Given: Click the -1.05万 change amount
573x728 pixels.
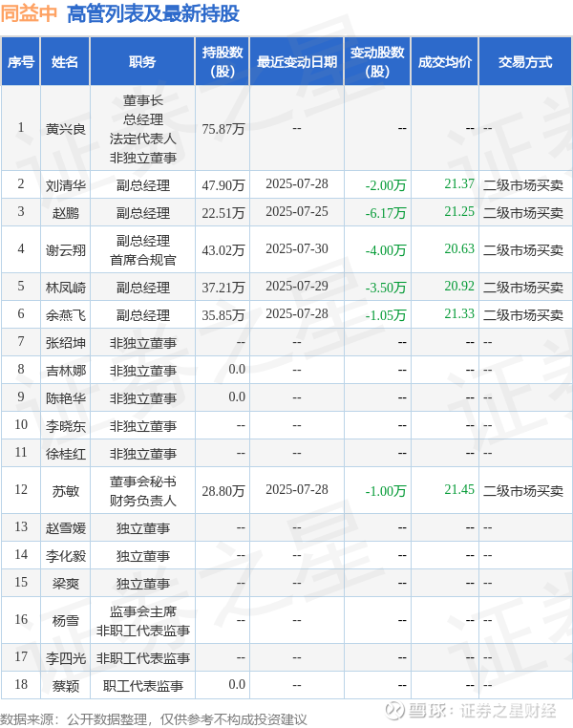Looking at the screenshot, I should pos(386,314).
